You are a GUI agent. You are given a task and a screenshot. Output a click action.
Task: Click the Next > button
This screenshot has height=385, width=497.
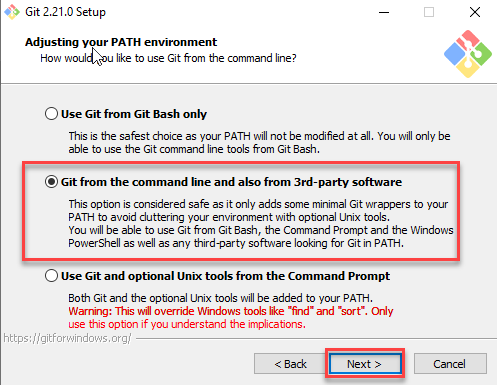pos(365,364)
